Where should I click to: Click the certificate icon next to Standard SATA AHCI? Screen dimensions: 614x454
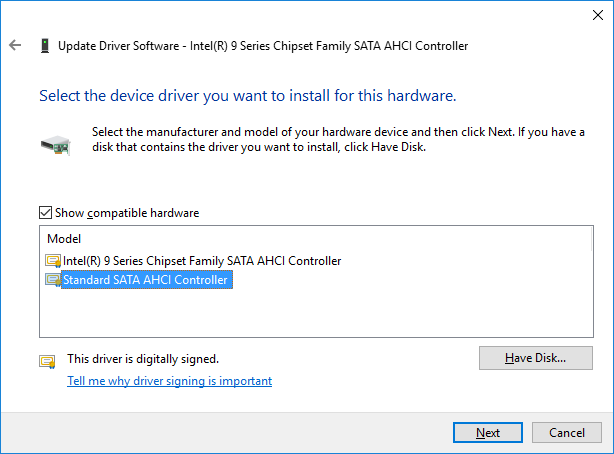53,281
